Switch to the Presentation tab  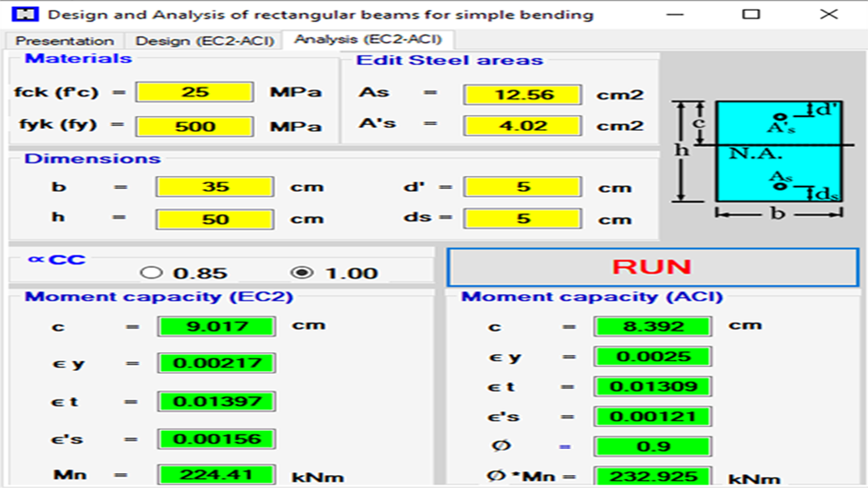tap(64, 41)
